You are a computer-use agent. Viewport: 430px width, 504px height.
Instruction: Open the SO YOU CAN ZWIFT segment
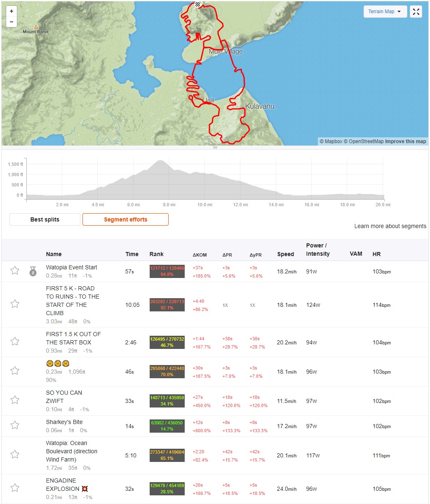(x=64, y=397)
